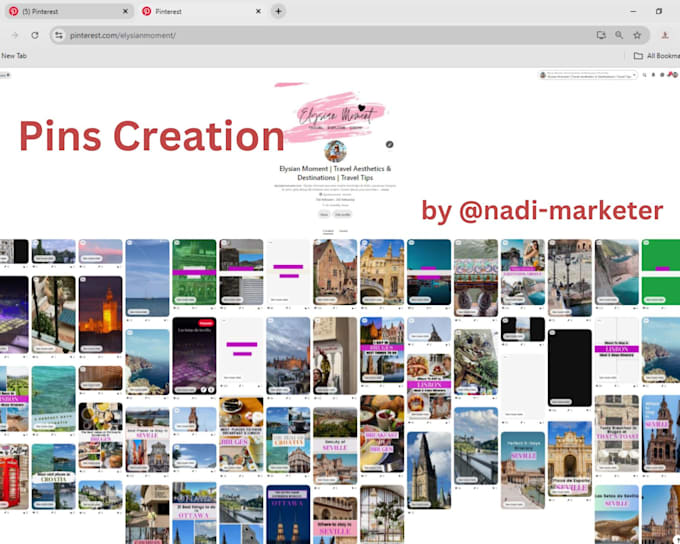Open Pinterest notifications bell
This screenshot has width=680, height=544.
654,75
